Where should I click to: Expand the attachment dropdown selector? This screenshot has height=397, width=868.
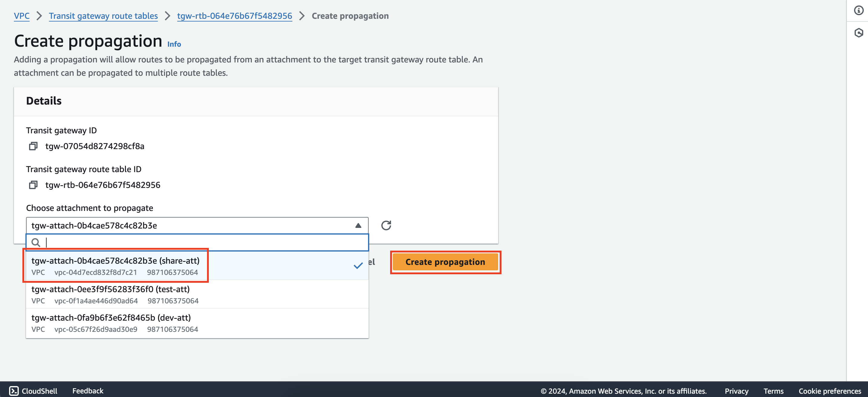pos(358,225)
